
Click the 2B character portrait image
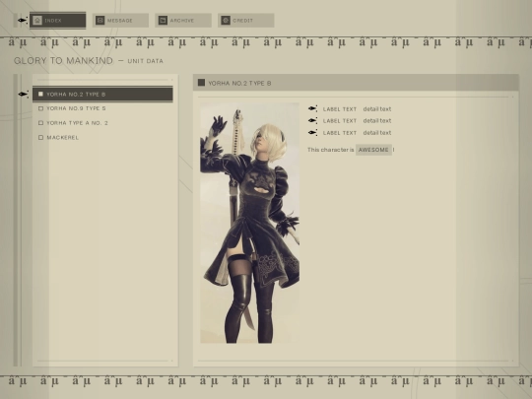point(249,223)
